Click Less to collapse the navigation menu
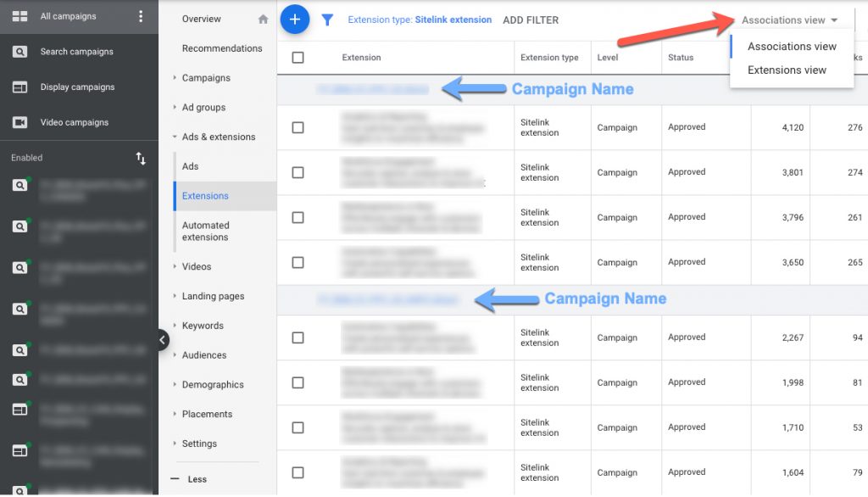The width and height of the screenshot is (868, 497). click(x=197, y=479)
